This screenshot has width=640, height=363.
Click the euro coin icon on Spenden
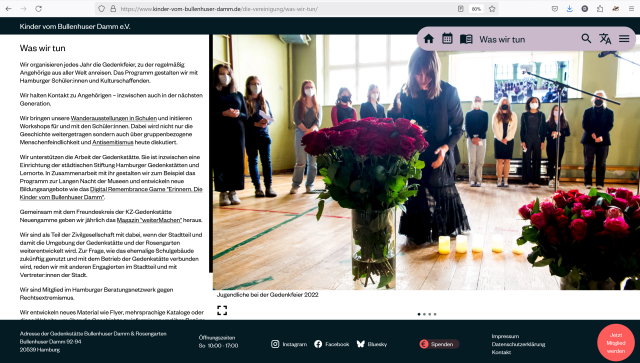tap(424, 344)
